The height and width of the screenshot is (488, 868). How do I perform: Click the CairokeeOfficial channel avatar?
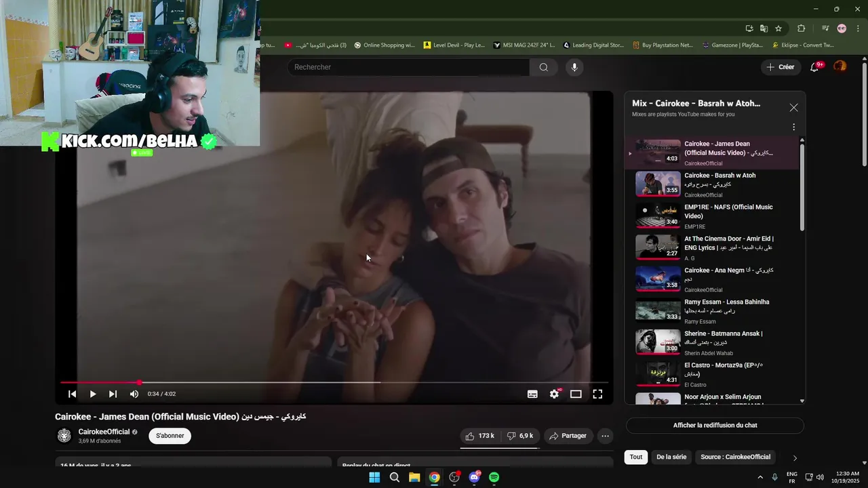tap(64, 436)
